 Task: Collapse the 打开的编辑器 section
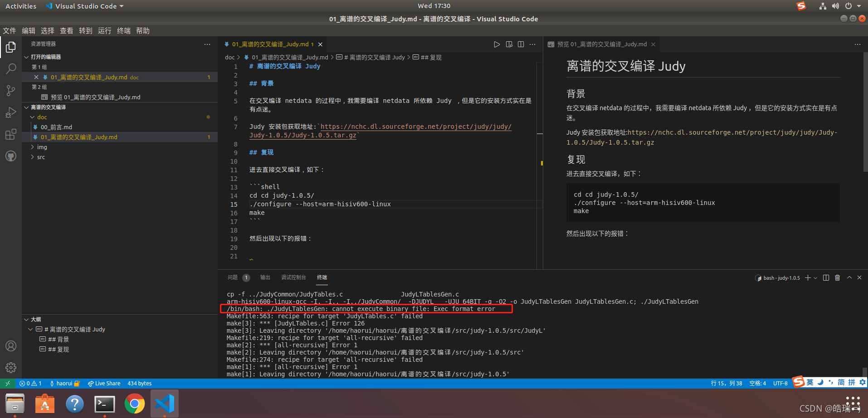120,57
